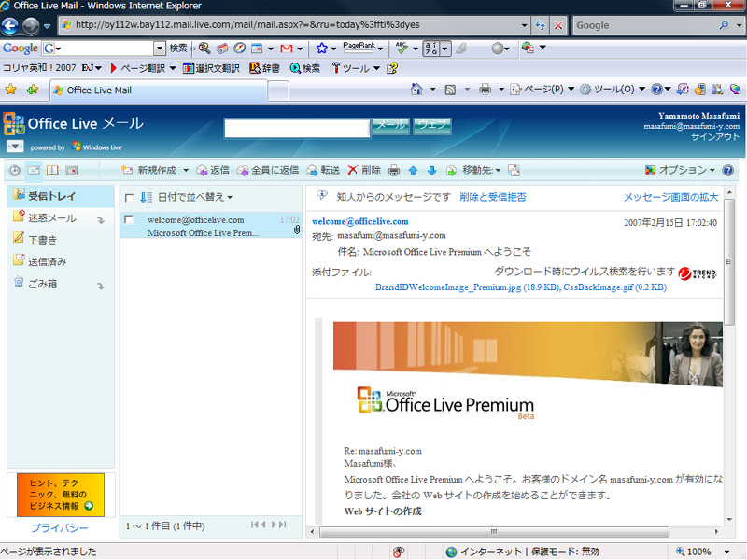Click the Today view clock icon in mail toolbar

pos(15,170)
